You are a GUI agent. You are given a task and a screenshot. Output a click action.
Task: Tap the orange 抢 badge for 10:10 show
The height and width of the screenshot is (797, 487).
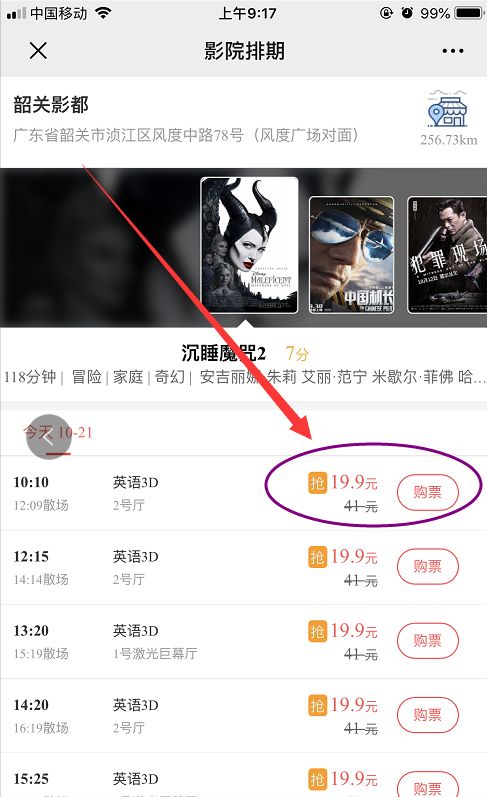(317, 482)
